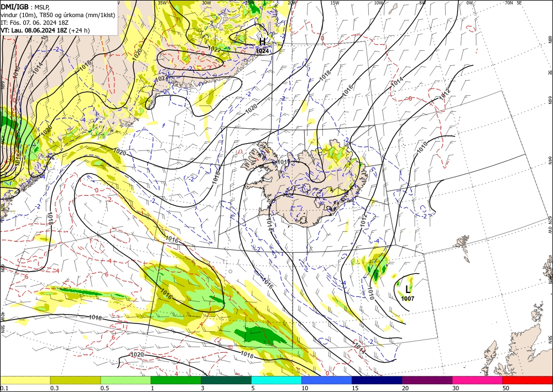The width and height of the screenshot is (553, 392).
Task: Select the 1007 pressure value below L
Action: click(408, 299)
